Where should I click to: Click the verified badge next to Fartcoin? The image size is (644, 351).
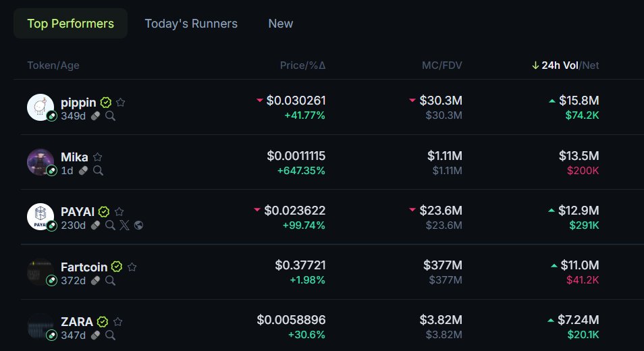[117, 267]
